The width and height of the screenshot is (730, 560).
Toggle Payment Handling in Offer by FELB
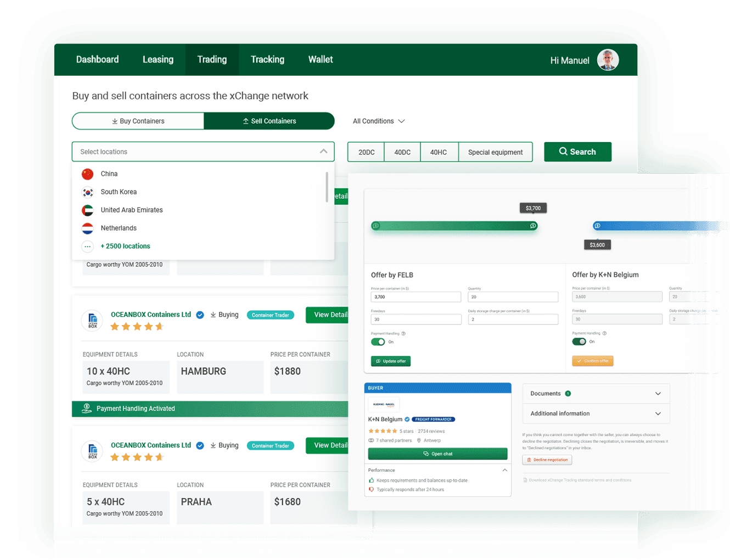coord(378,342)
